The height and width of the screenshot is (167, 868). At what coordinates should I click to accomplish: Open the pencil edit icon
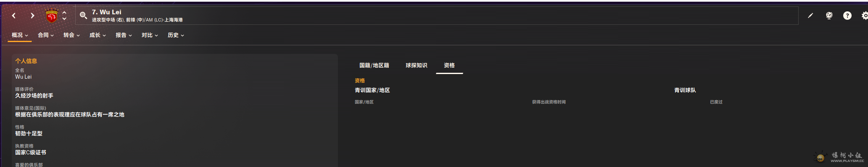point(810,16)
